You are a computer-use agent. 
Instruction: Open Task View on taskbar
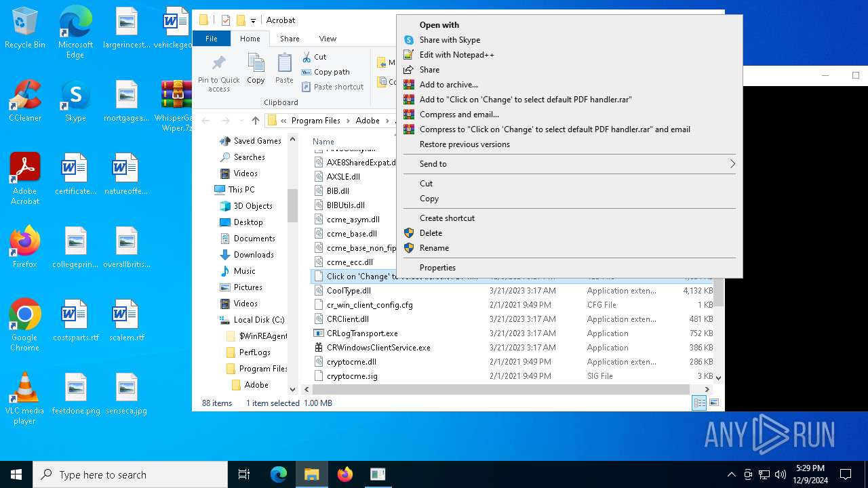click(244, 474)
